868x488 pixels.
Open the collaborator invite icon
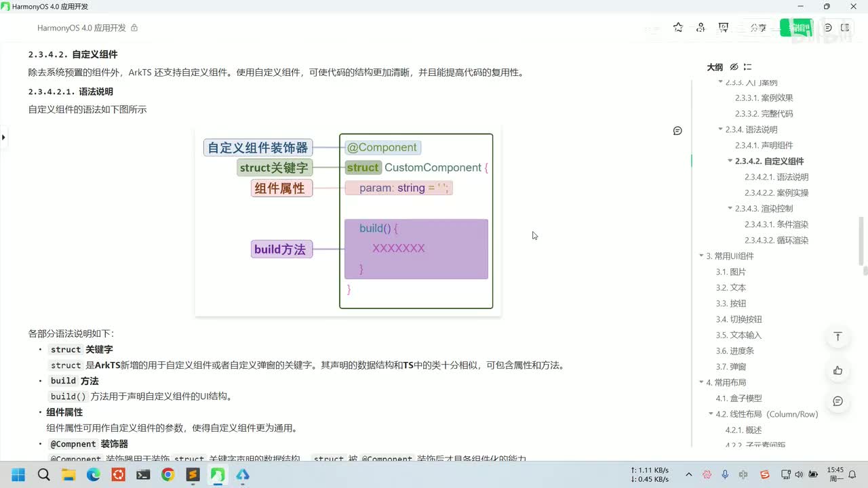click(x=701, y=28)
